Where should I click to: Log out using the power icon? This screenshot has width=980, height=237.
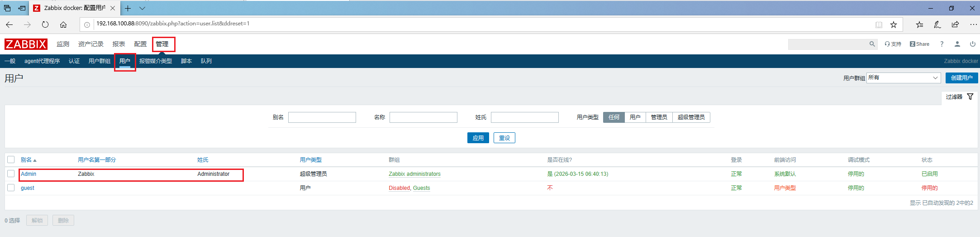[973, 44]
